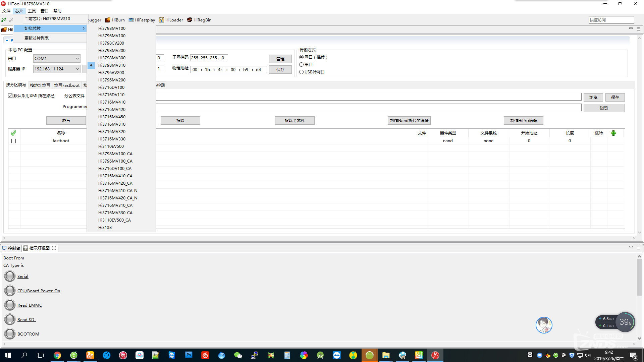
Task: Click the BOOTROM indicator light
Action: click(10, 334)
